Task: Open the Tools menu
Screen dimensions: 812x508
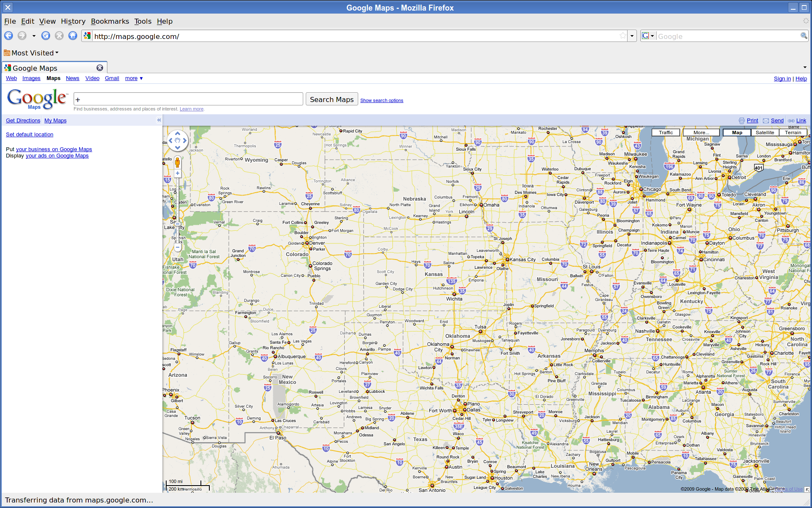Action: [143, 21]
